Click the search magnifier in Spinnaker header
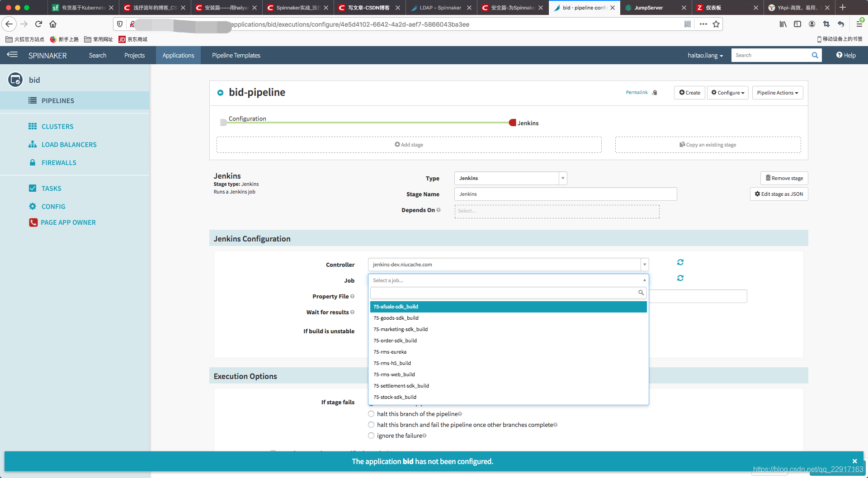Screen dimensions: 868x478 [815, 55]
